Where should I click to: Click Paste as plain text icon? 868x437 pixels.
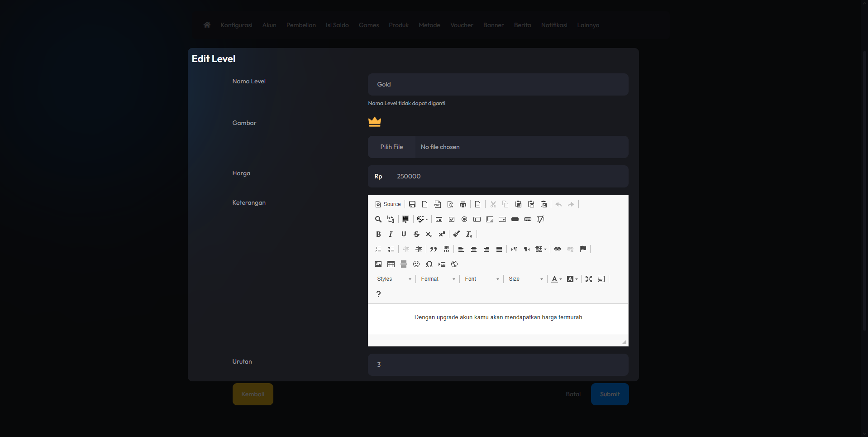tap(531, 204)
